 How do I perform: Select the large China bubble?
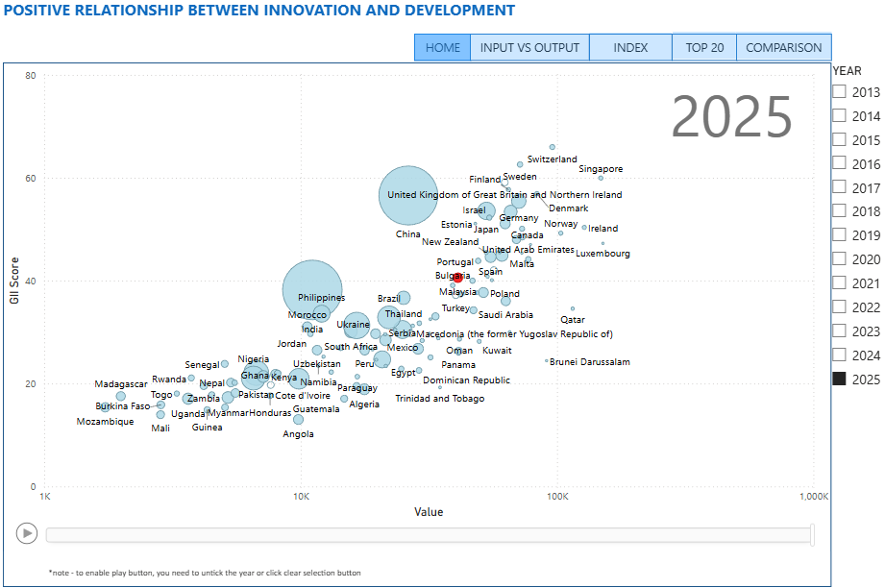[x=408, y=196]
